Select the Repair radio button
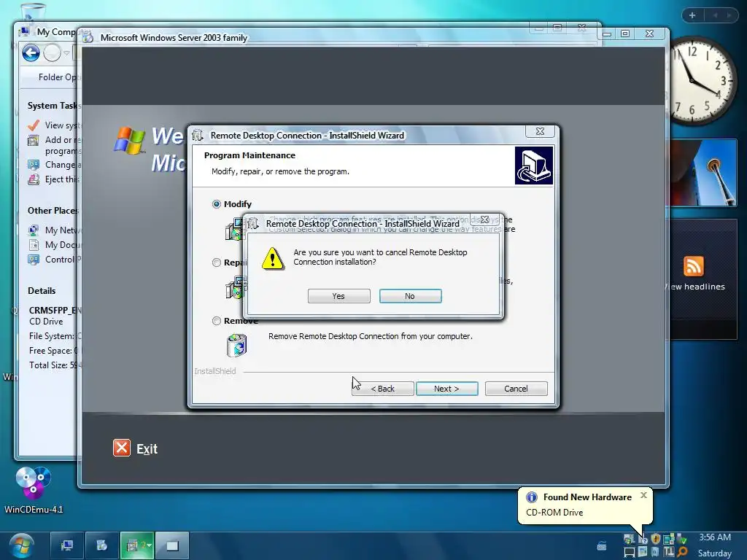The height and width of the screenshot is (560, 747). point(216,262)
